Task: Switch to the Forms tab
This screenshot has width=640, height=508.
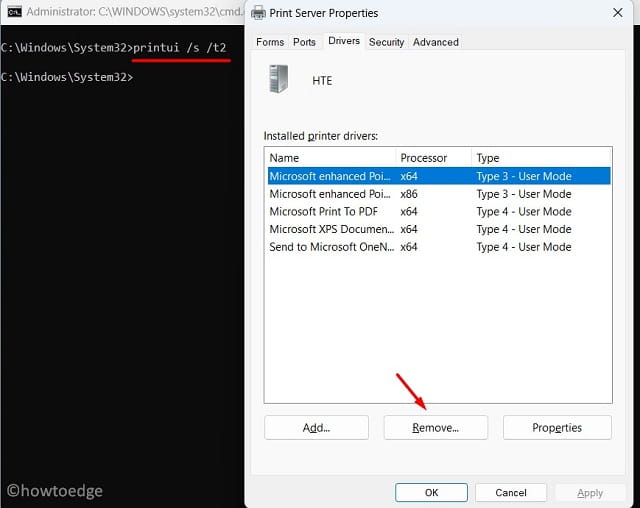Action: tap(270, 42)
